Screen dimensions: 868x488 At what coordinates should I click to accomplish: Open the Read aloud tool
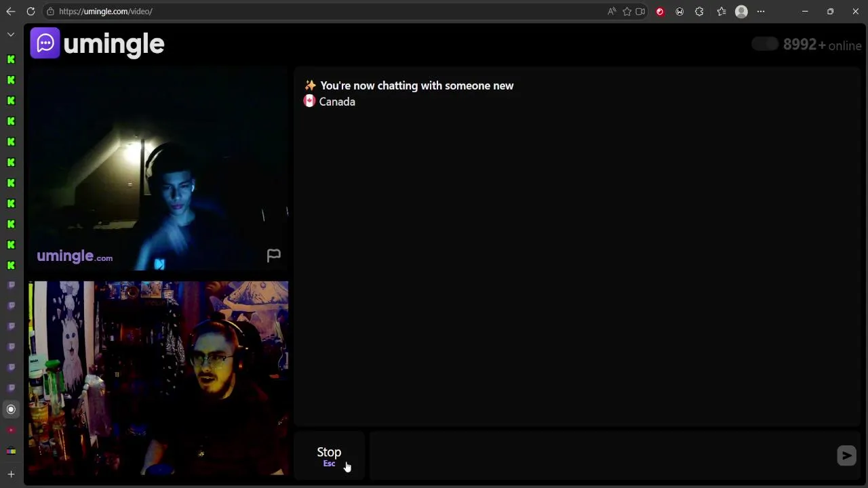tap(612, 12)
